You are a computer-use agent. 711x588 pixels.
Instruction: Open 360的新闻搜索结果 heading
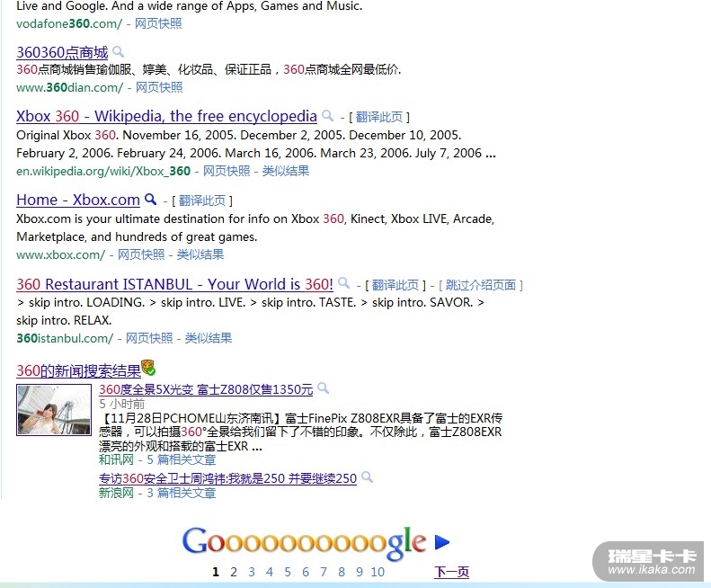(x=78, y=371)
